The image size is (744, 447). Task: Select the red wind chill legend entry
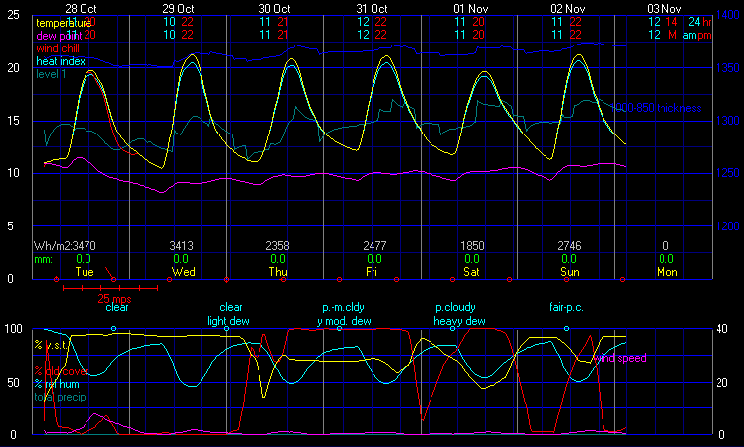coord(59,47)
